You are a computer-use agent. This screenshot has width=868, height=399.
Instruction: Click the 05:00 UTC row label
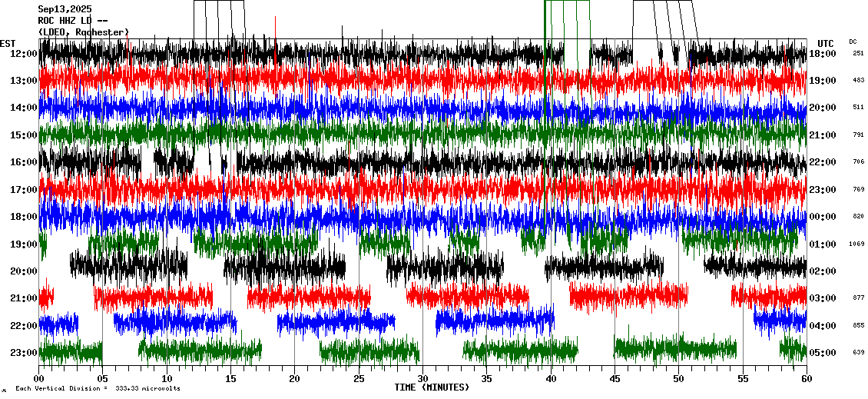823,353
